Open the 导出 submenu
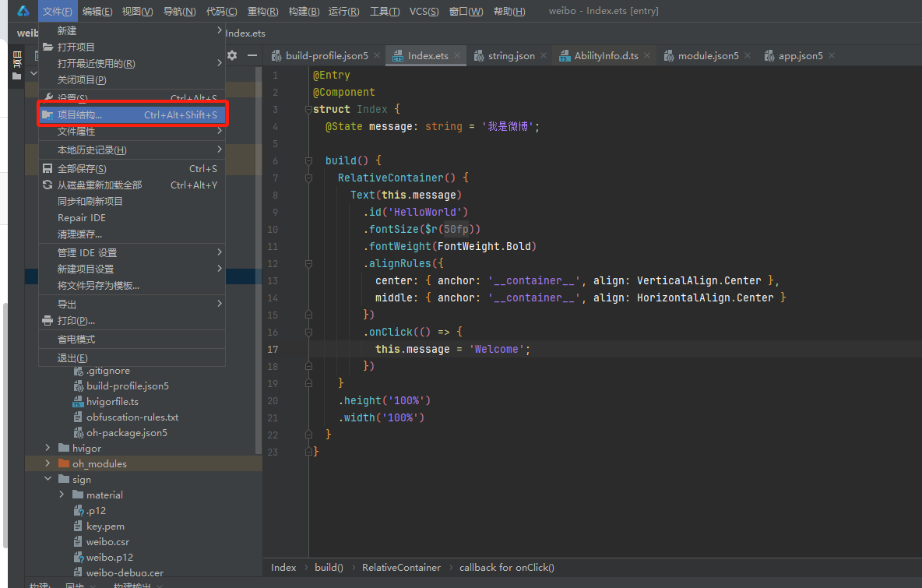This screenshot has height=588, width=922. pos(132,304)
